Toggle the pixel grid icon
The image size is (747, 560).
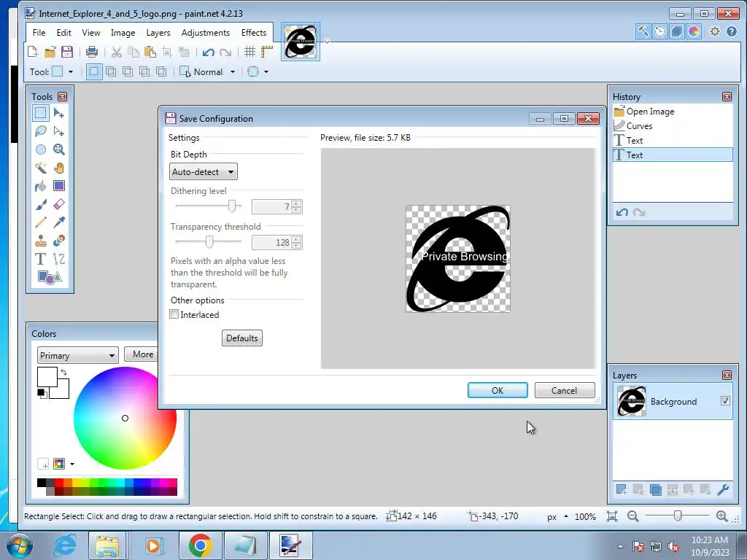(x=249, y=52)
